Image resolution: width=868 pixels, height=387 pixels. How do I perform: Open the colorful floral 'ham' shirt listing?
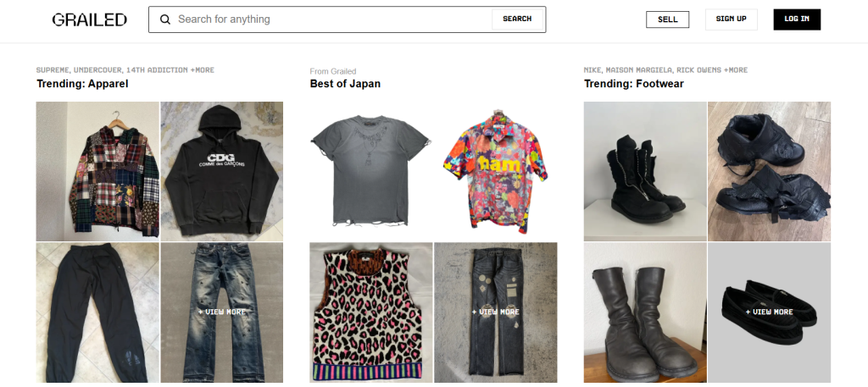[495, 171]
